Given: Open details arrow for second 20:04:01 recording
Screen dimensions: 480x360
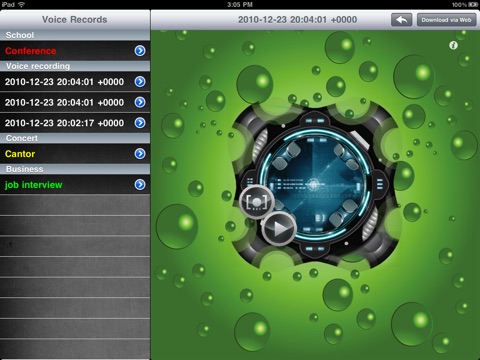Looking at the screenshot, I should 140,102.
